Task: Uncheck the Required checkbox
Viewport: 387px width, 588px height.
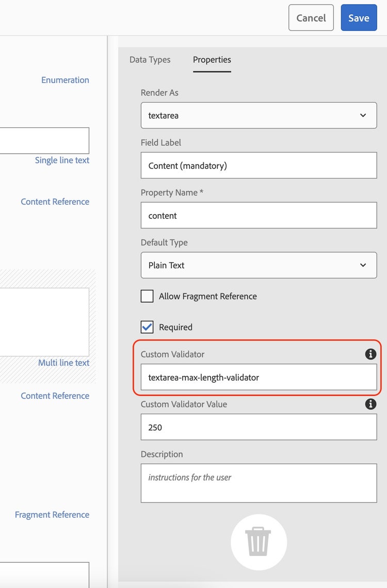Action: pos(147,327)
